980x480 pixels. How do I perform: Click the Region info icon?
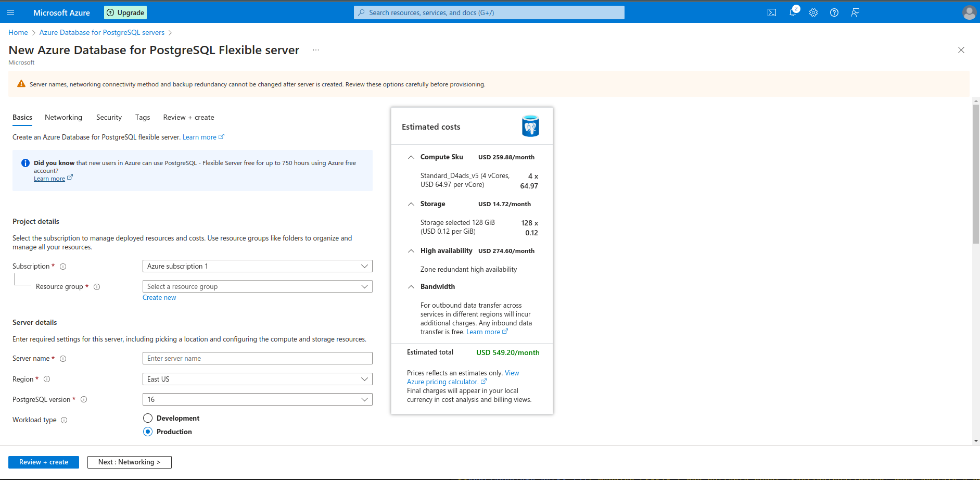[47, 379]
